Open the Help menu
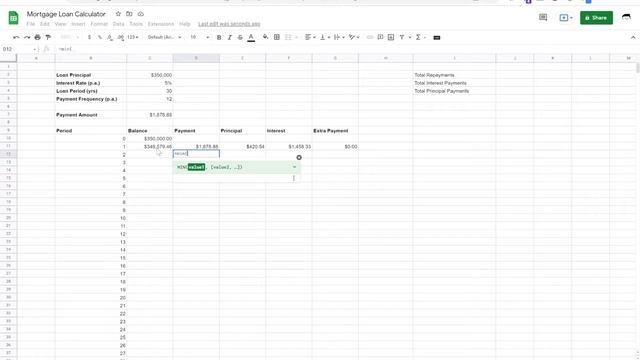The height and width of the screenshot is (360, 640). click(x=184, y=24)
